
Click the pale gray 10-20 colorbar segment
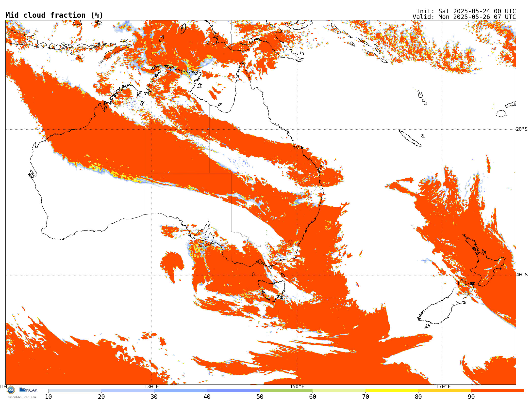pyautogui.click(x=75, y=391)
